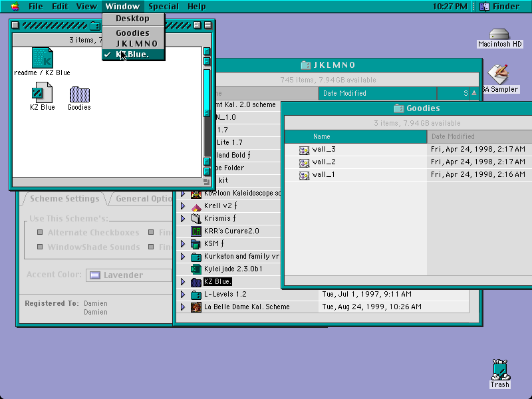532x399 pixels.
Task: Choose Desktop from the Window menu
Action: click(x=134, y=19)
